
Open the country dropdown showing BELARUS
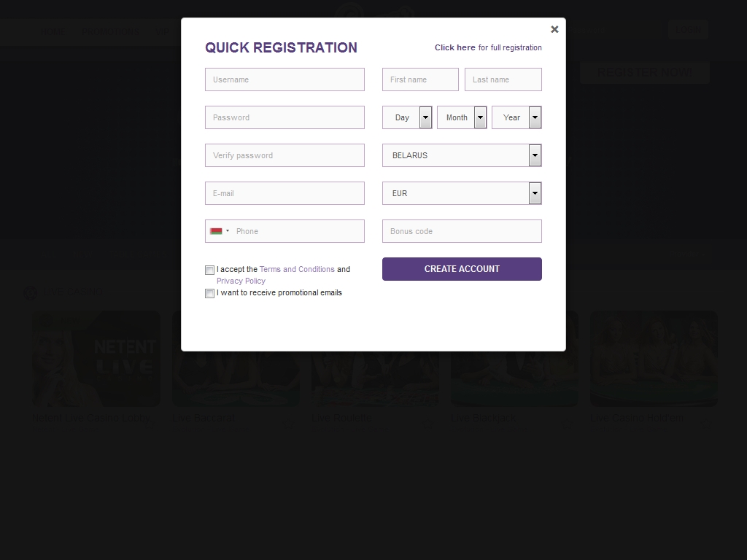(x=462, y=155)
